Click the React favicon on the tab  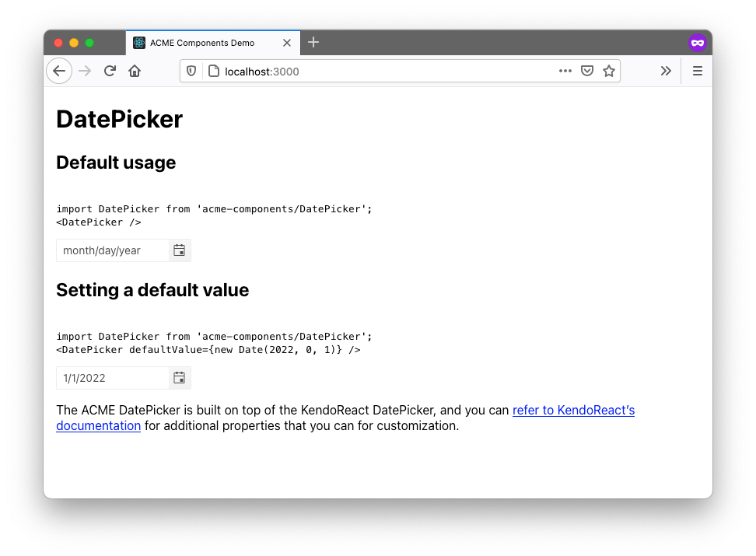click(139, 43)
